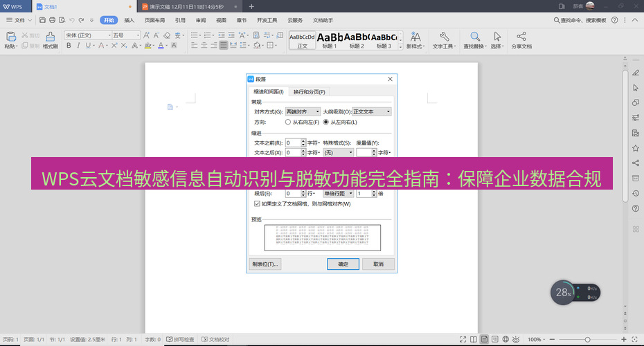
Task: Open the outline level (大纲级别) dropdown
Action: [372, 111]
